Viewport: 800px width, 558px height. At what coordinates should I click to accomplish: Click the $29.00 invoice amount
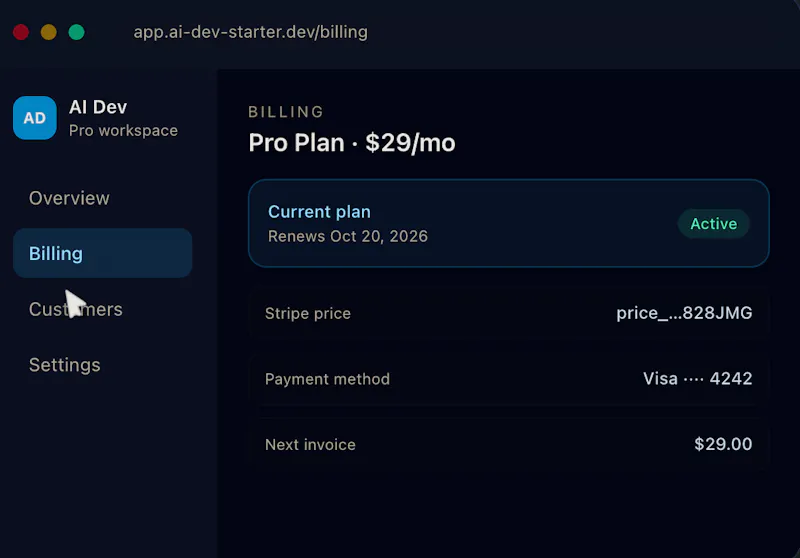coord(723,444)
